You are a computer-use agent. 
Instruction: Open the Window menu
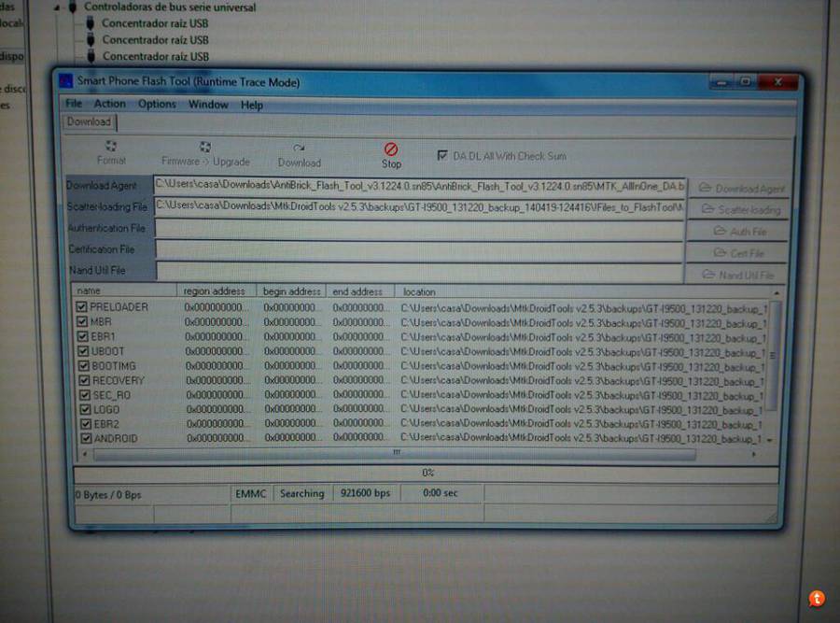[x=208, y=105]
